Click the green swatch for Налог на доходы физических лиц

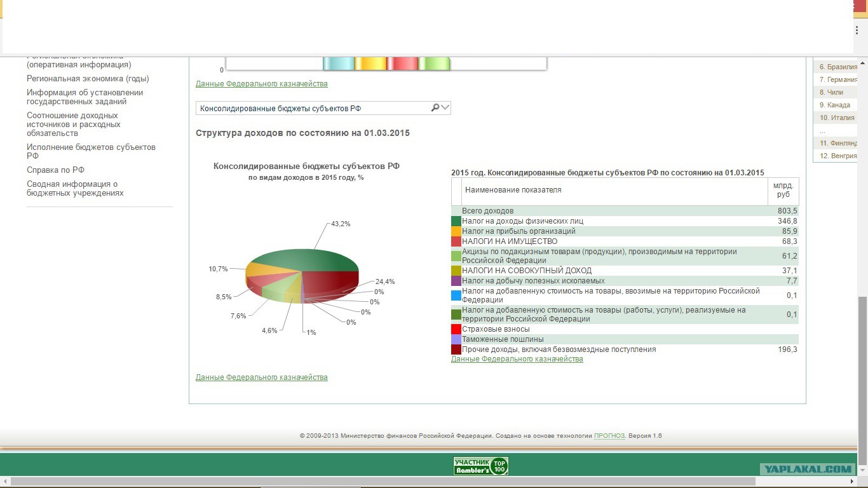pyautogui.click(x=456, y=221)
